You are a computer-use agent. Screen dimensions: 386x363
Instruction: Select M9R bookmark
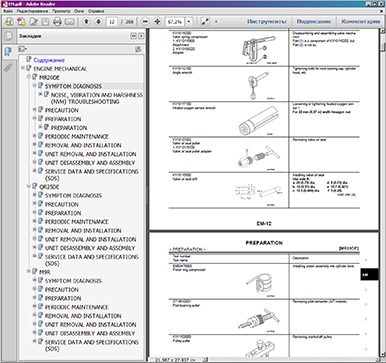(x=45, y=272)
